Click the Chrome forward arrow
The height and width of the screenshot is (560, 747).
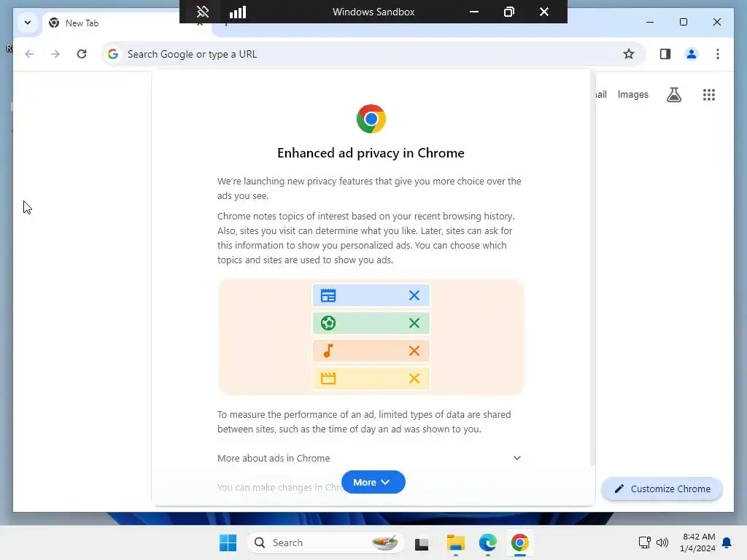(x=55, y=54)
